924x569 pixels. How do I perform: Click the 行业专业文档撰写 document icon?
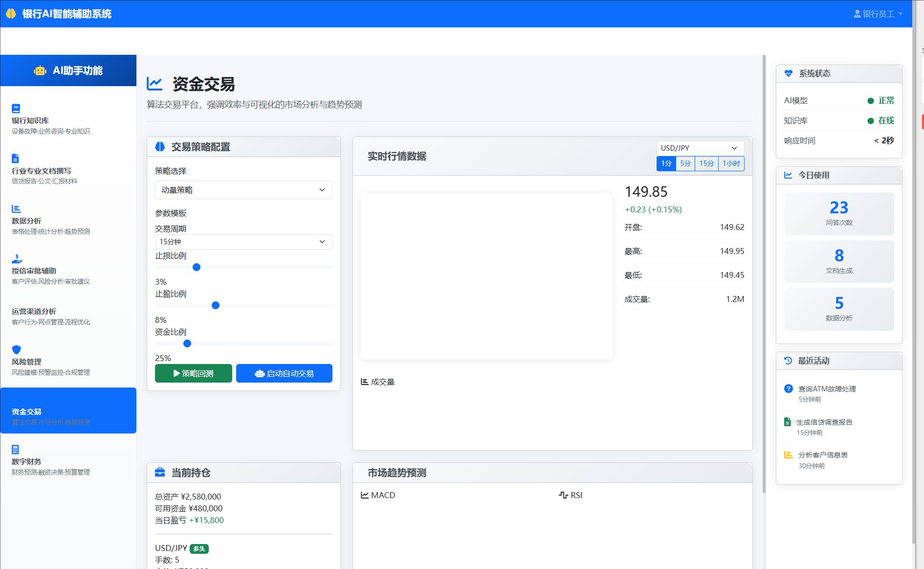pyautogui.click(x=15, y=158)
